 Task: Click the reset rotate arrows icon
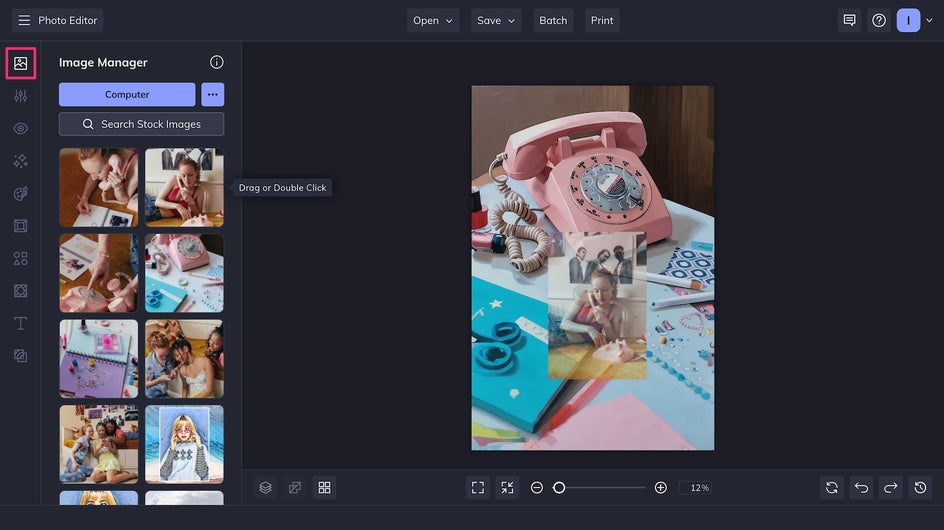point(832,487)
